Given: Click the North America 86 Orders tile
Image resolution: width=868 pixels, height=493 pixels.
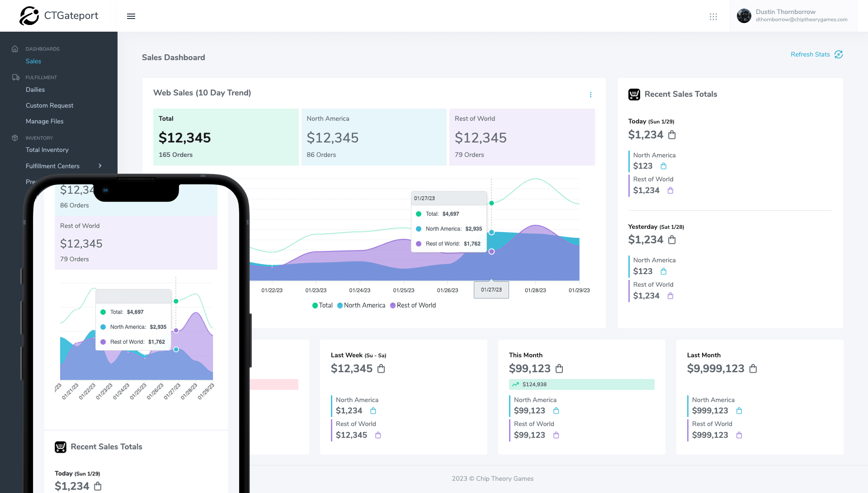Looking at the screenshot, I should (374, 137).
